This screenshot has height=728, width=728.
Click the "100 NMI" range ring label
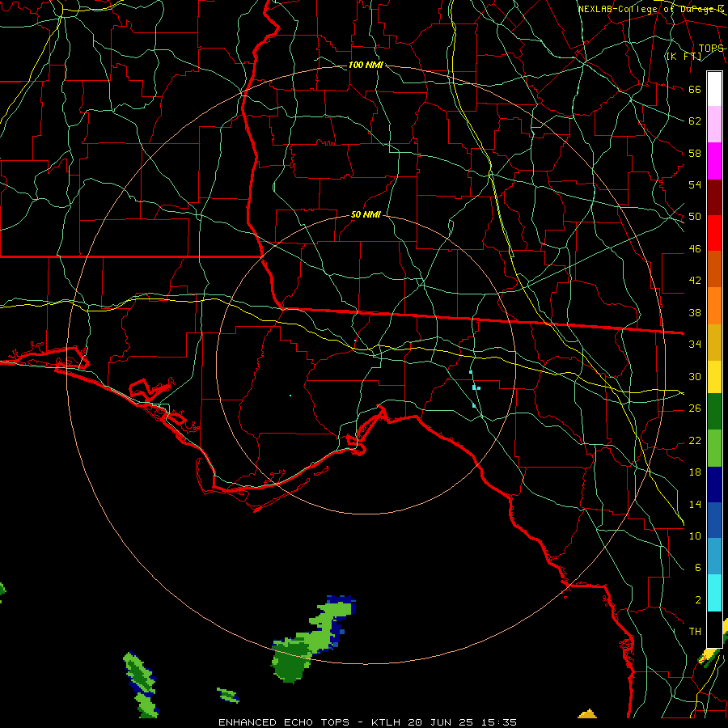(x=366, y=65)
